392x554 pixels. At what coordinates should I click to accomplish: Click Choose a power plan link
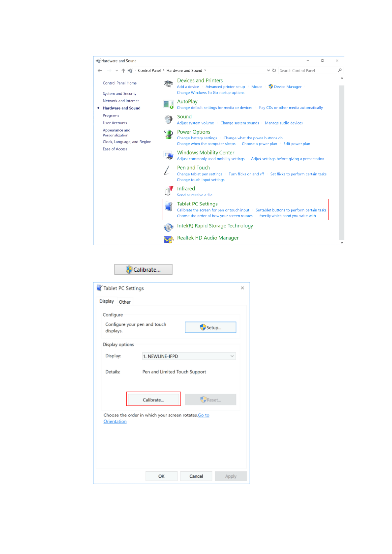click(x=259, y=144)
